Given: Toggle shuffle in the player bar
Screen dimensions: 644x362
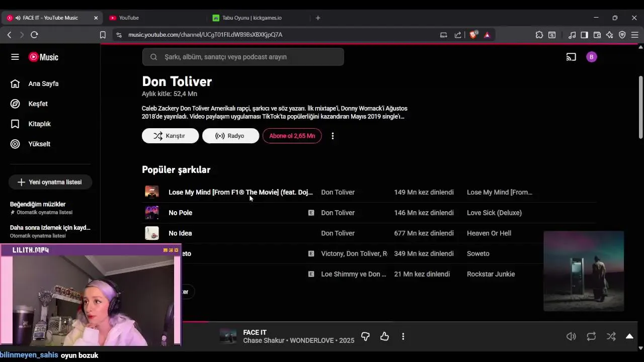Looking at the screenshot, I should pos(611,336).
